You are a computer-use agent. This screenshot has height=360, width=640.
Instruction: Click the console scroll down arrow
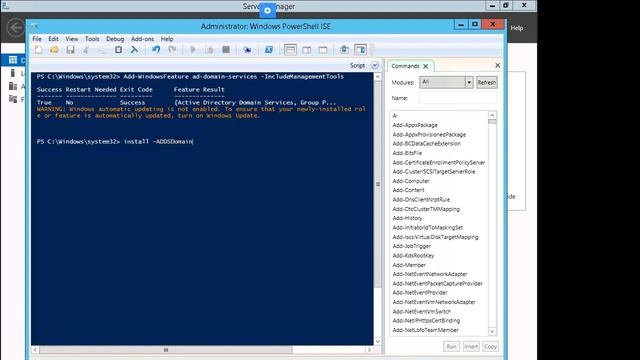tap(378, 341)
